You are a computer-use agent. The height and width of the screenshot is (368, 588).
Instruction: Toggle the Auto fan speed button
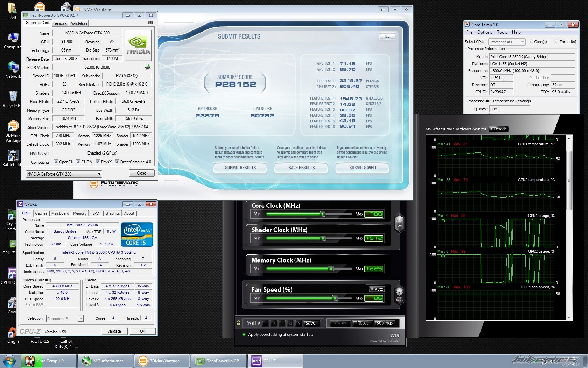click(377, 289)
